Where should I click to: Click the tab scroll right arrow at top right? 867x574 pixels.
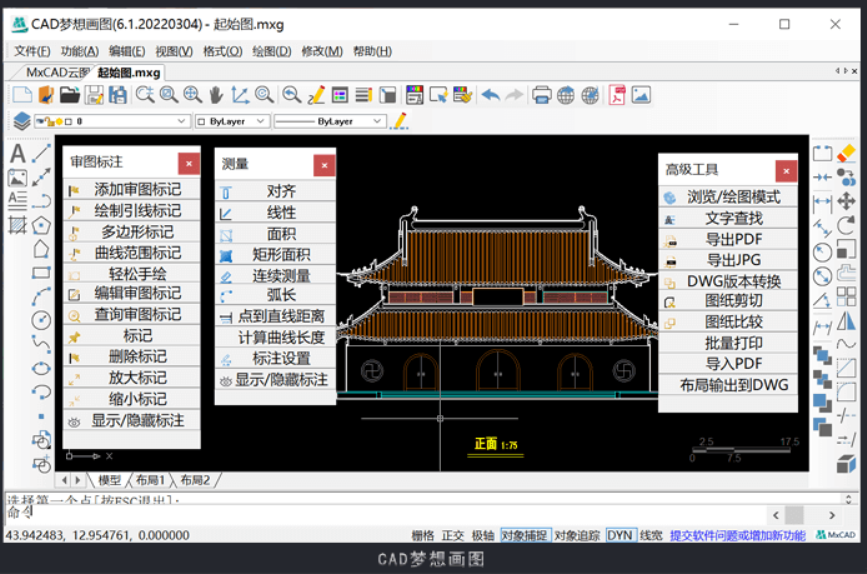tap(845, 71)
